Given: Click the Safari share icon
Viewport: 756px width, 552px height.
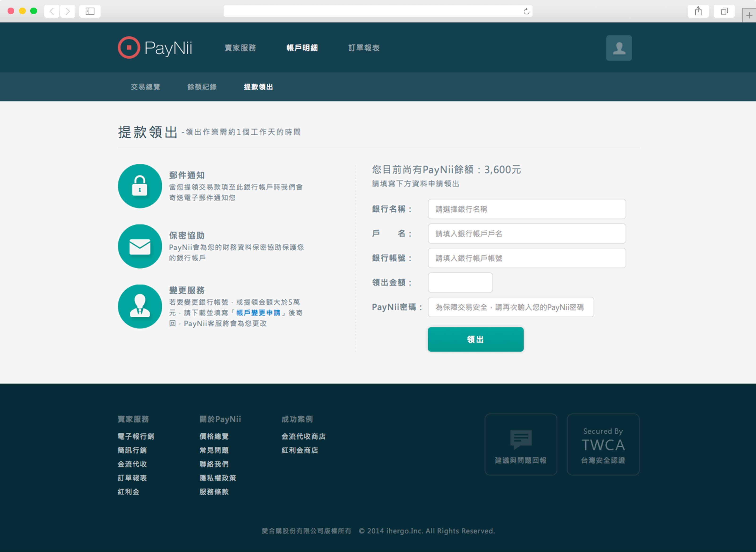Looking at the screenshot, I should [698, 11].
